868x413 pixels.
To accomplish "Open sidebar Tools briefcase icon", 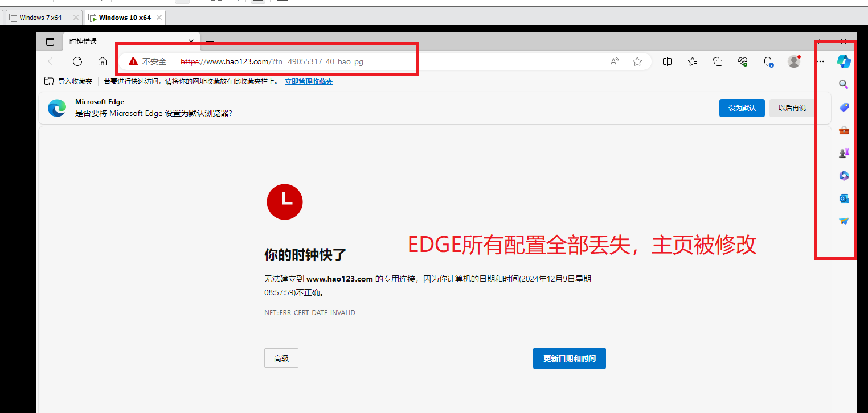I will pyautogui.click(x=844, y=130).
